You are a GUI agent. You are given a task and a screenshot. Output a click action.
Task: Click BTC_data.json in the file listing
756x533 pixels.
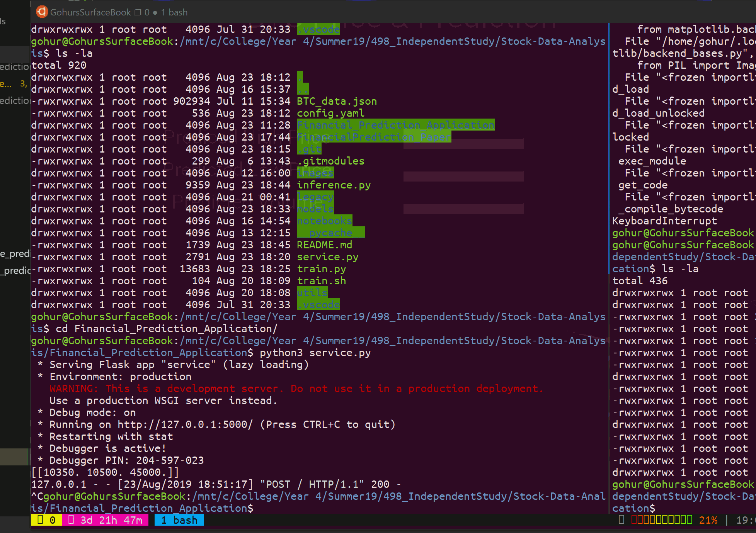[337, 101]
